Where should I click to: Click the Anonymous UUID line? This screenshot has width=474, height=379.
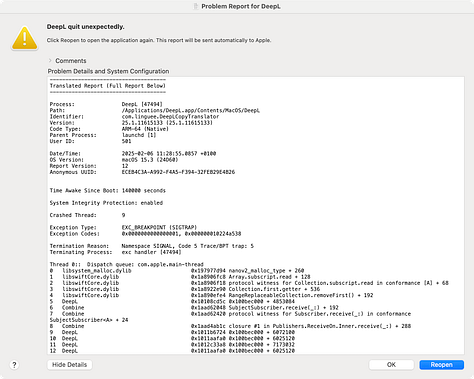point(142,172)
